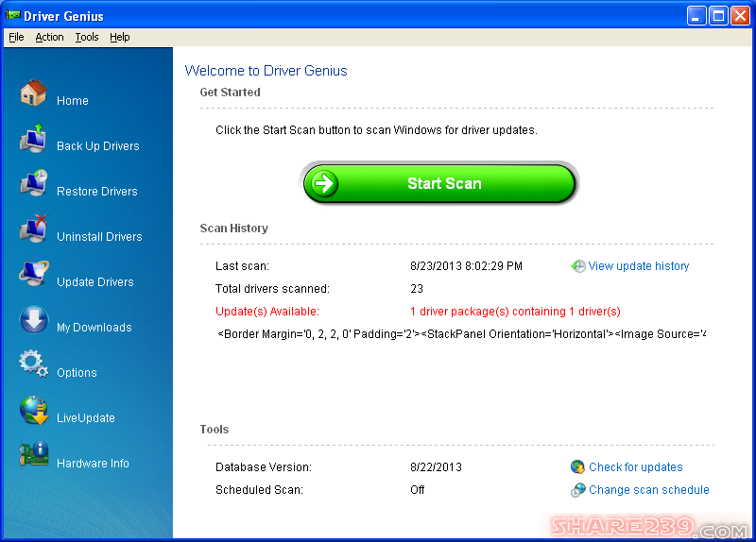The height and width of the screenshot is (542, 756).
Task: Choose Uninstall Drivers in sidebar
Action: click(x=99, y=237)
